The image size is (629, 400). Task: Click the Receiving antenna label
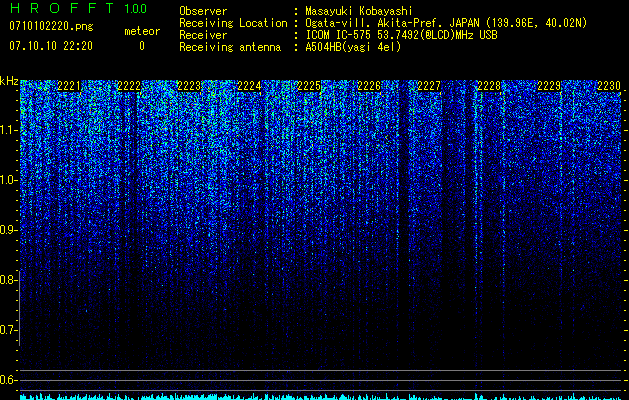coord(230,47)
